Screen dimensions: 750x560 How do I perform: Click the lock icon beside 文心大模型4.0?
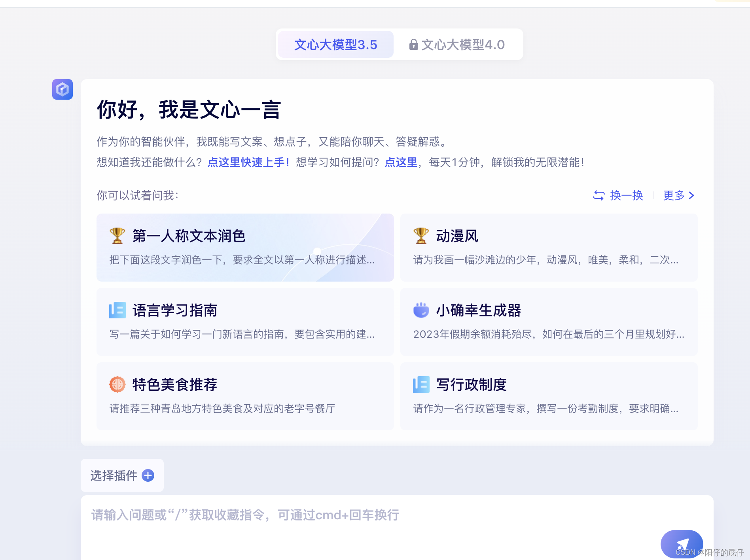[x=413, y=44]
